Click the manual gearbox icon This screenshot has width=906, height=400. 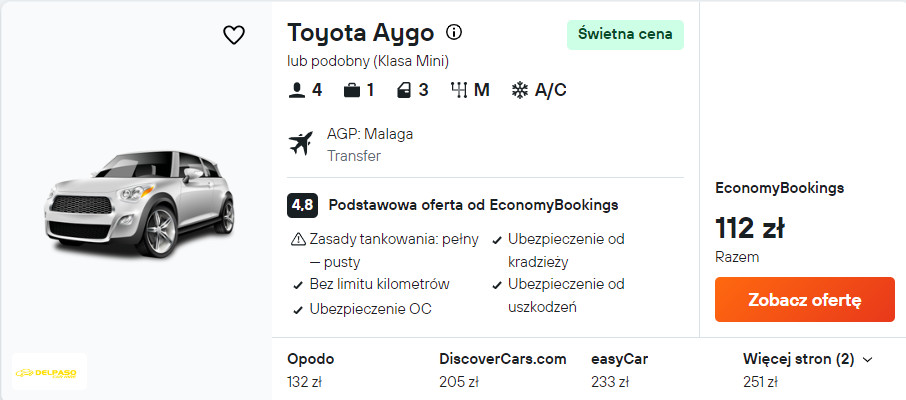(460, 90)
